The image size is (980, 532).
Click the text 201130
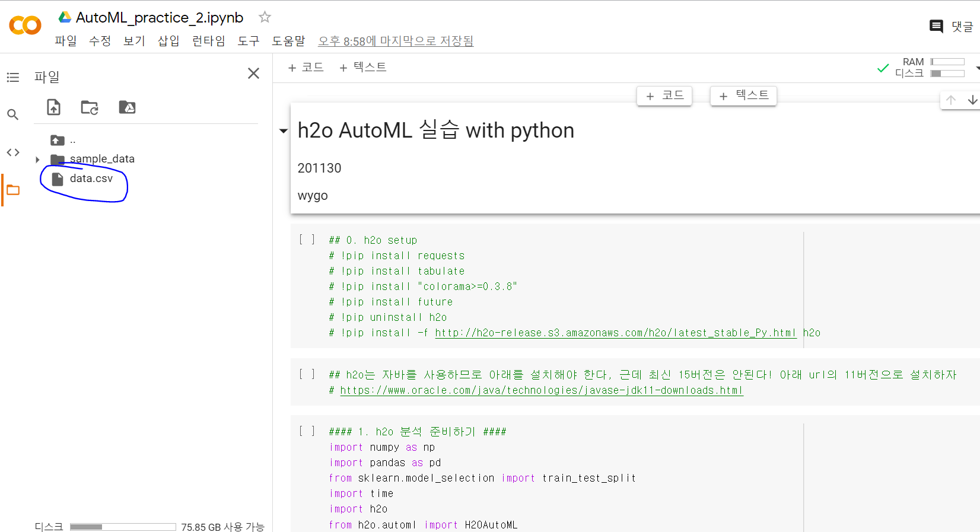coord(319,168)
